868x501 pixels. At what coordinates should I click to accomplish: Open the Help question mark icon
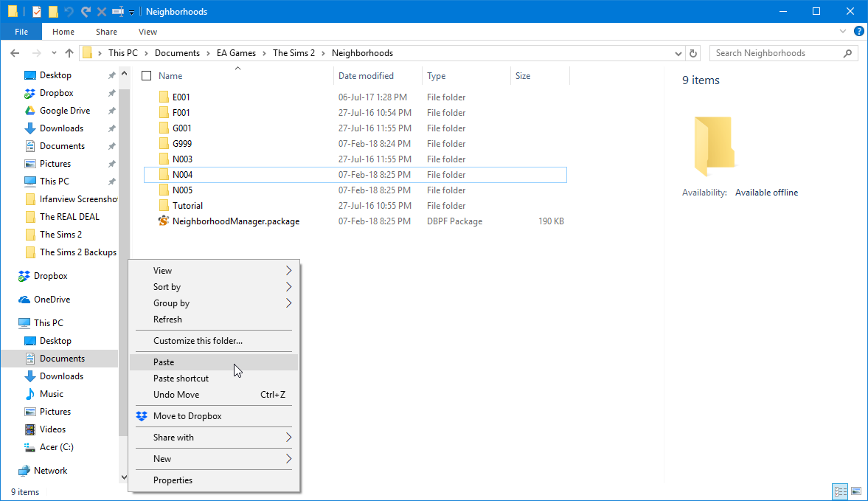(858, 32)
